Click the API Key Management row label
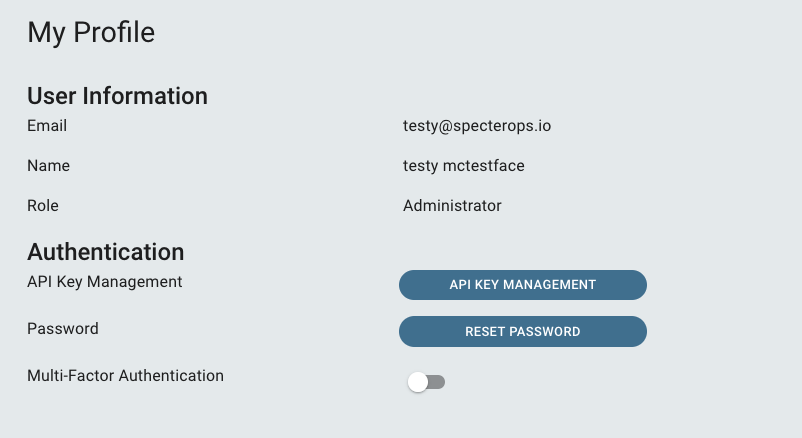802x438 pixels. (105, 282)
